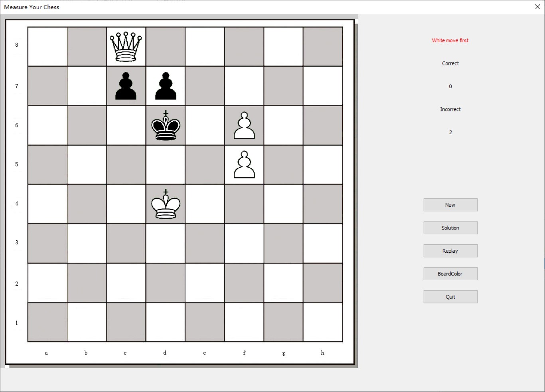This screenshot has width=545, height=392.
Task: Click the Quit button
Action: [x=450, y=297]
